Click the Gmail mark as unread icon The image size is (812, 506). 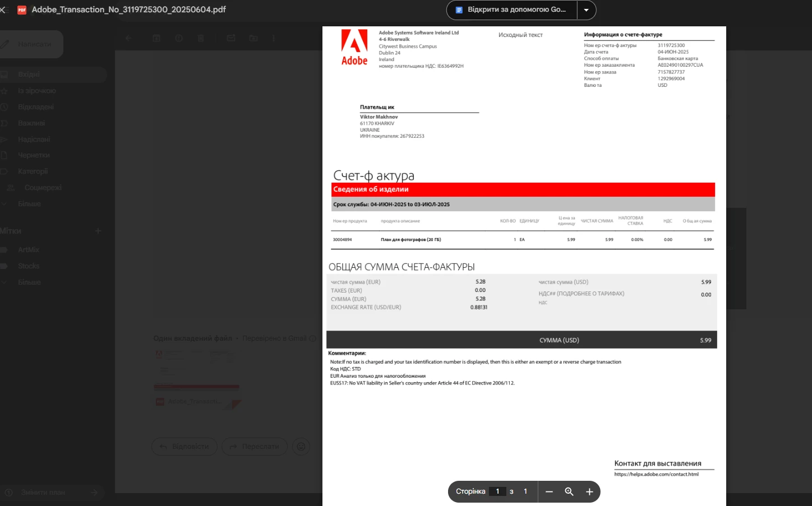point(231,38)
